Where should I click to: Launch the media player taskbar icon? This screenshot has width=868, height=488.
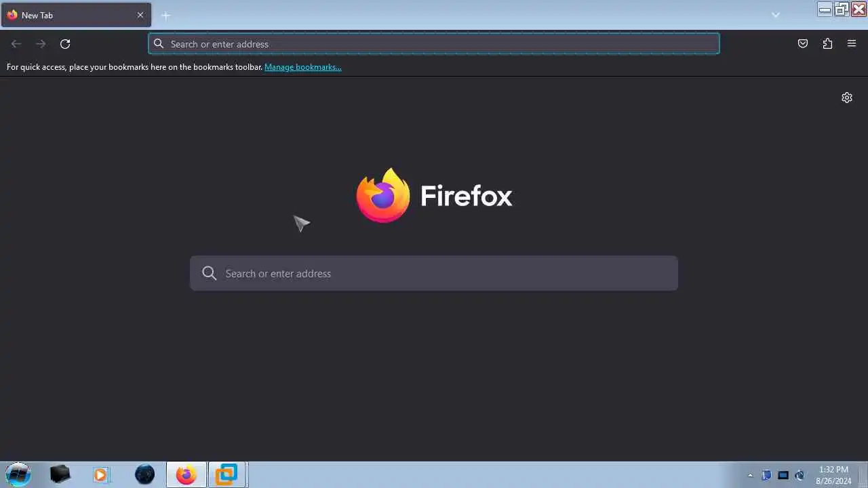[x=101, y=474]
